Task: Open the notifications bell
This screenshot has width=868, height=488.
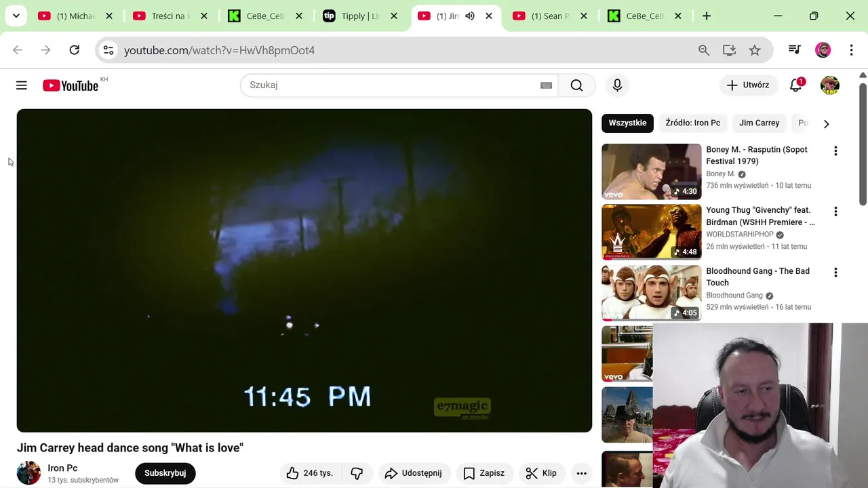Action: coord(796,85)
